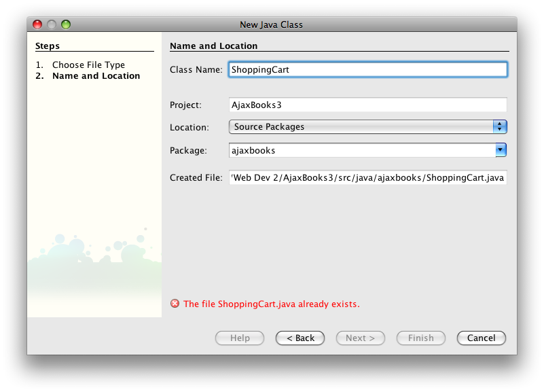Viewport: 544px width, 392px height.
Task: Click the Class Name label
Action: pos(196,70)
